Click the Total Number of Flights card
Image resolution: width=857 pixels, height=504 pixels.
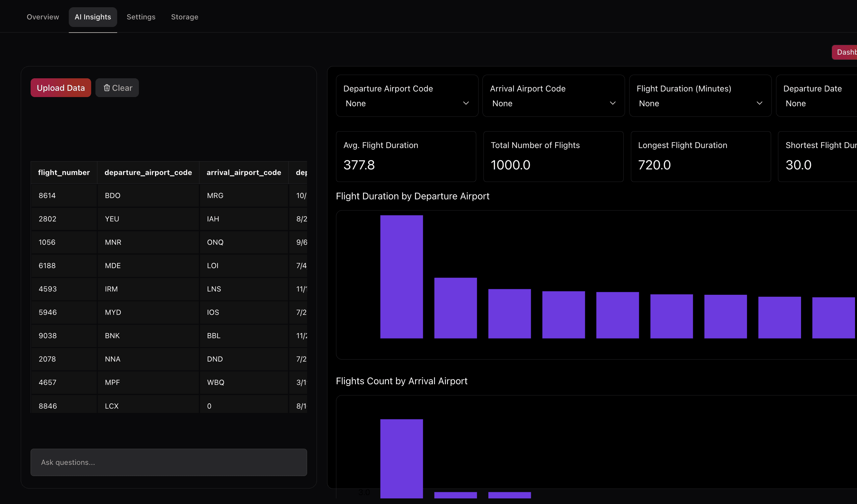[553, 157]
